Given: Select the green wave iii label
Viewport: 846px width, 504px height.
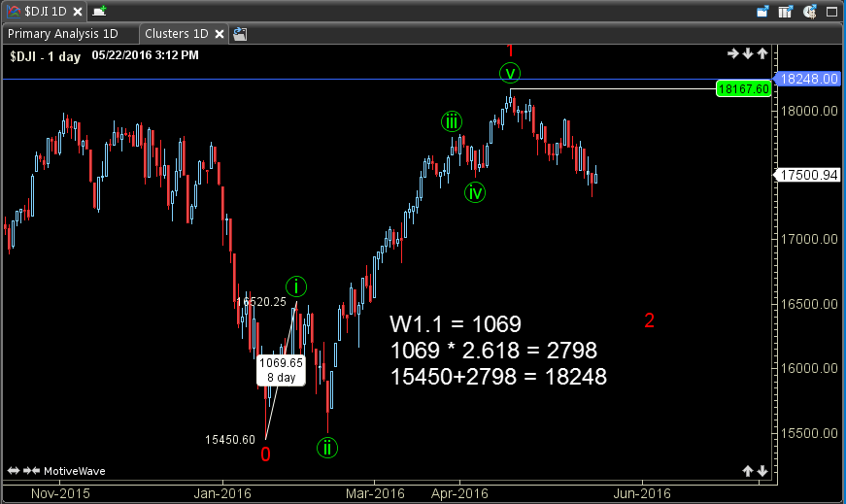Looking at the screenshot, I should [x=452, y=121].
